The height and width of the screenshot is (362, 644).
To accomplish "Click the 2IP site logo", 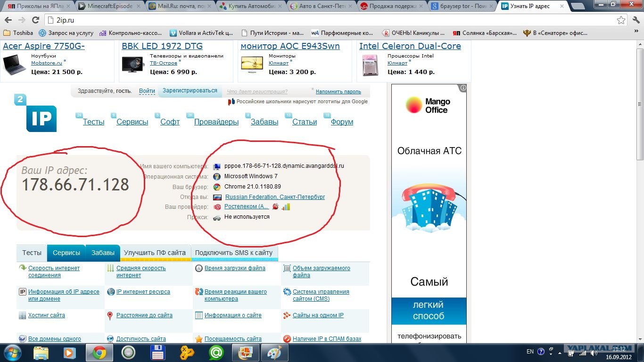I will [35, 113].
